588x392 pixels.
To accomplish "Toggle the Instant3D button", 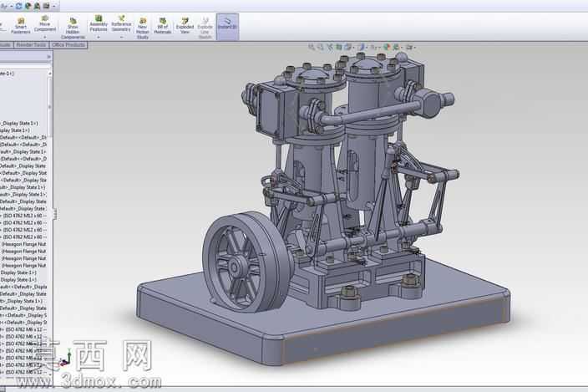I will tap(227, 26).
